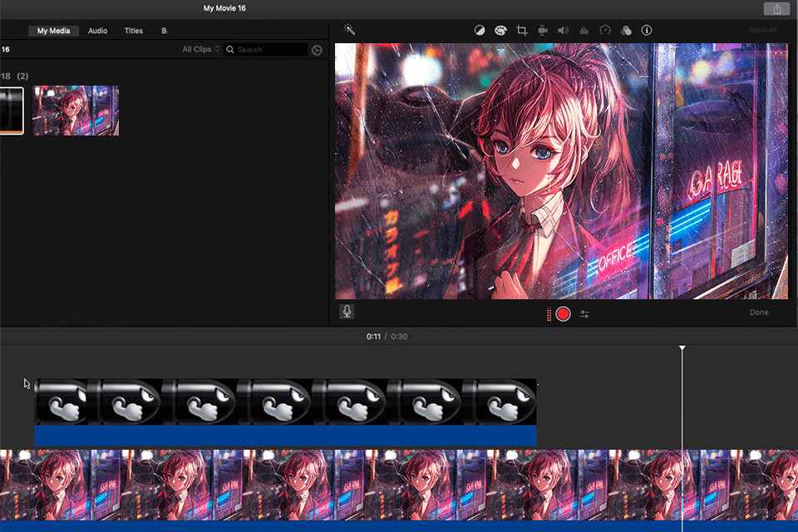Switch to the Titles tab
Viewport: 798px width, 532px height.
pyautogui.click(x=133, y=31)
